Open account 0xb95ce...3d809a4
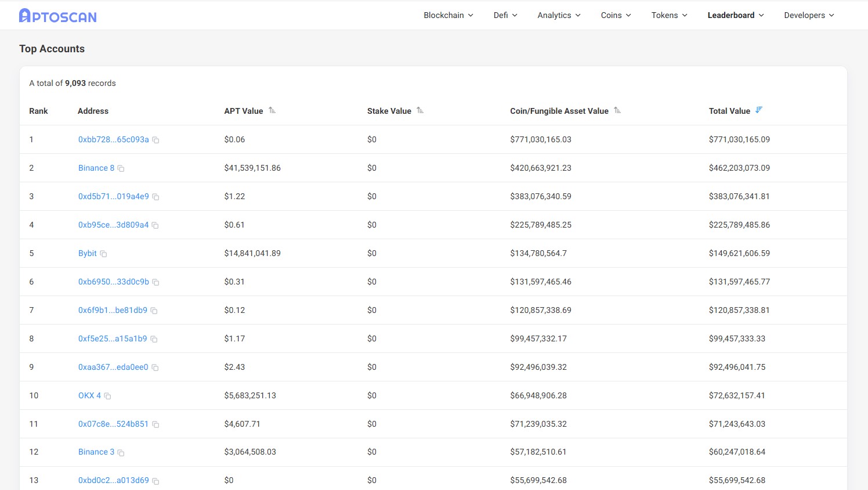Viewport: 868px width, 490px height. pyautogui.click(x=113, y=225)
